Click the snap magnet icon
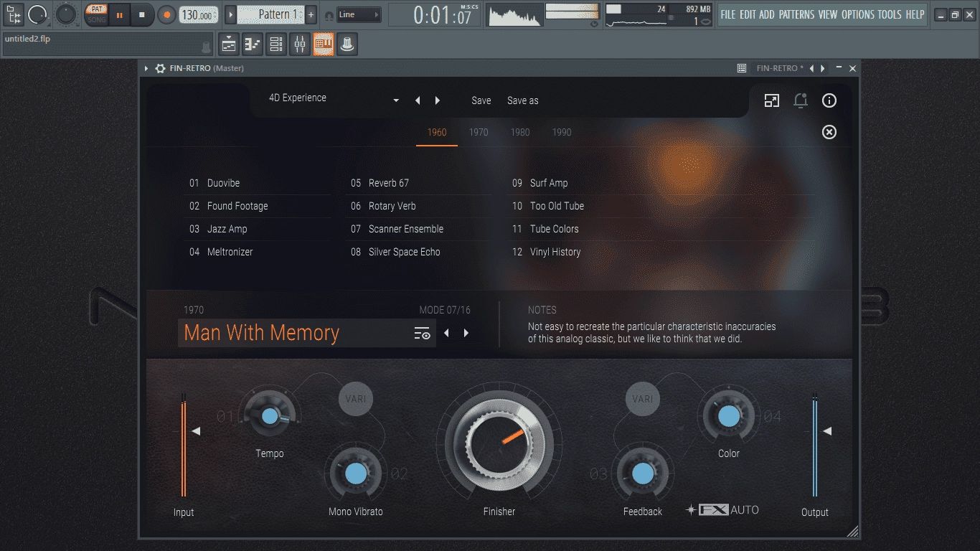The width and height of the screenshot is (980, 551). tap(329, 15)
